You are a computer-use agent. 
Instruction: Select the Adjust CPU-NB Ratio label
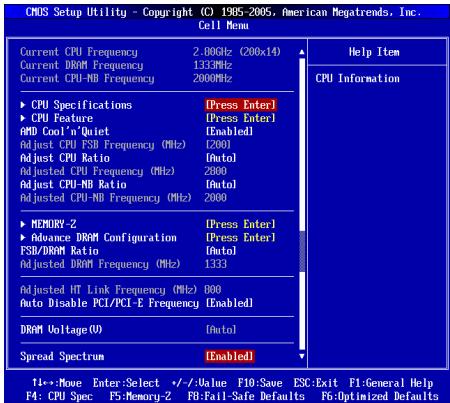73,185
